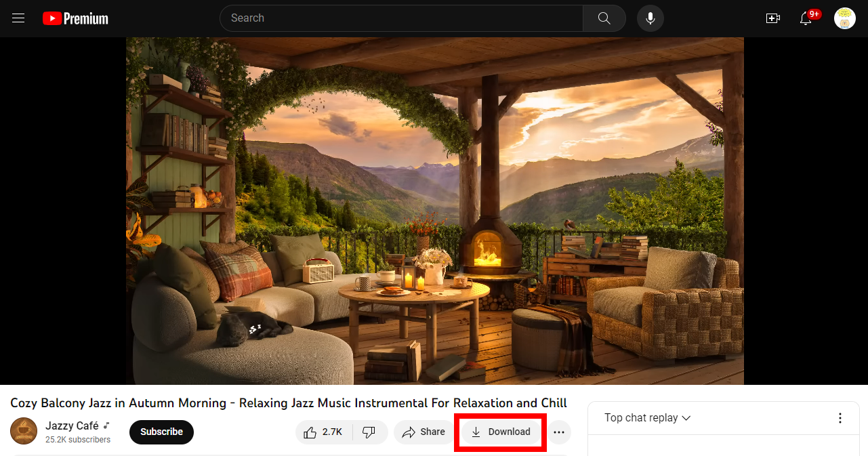868x456 pixels.
Task: Download the video
Action: click(x=501, y=432)
